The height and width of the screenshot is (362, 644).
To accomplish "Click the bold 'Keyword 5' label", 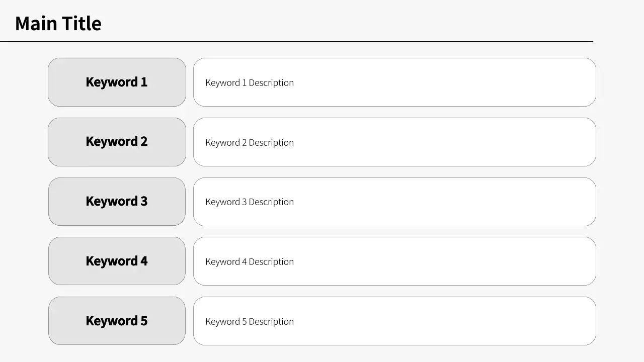I will [x=117, y=321].
